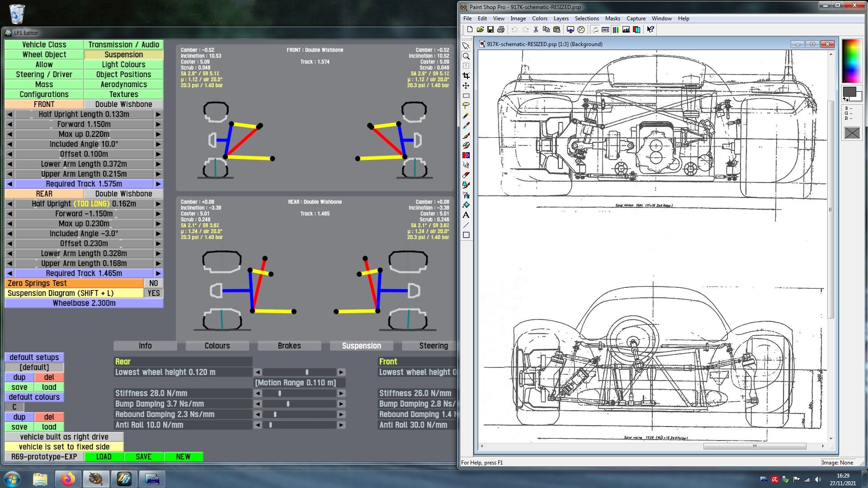
Task: Adjust the rear Stiffness 28.0 N/mm slider
Action: [x=280, y=394]
